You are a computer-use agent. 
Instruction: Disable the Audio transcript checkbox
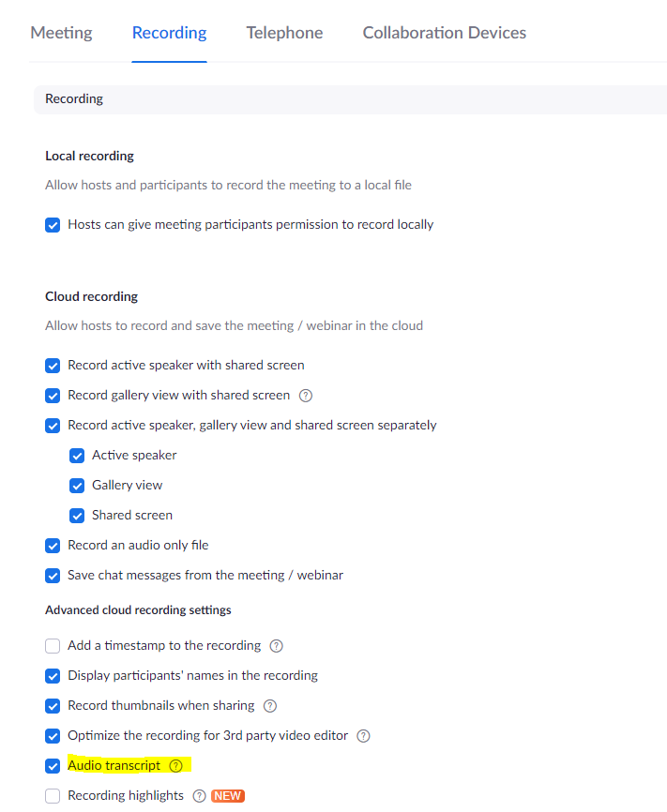coord(53,766)
